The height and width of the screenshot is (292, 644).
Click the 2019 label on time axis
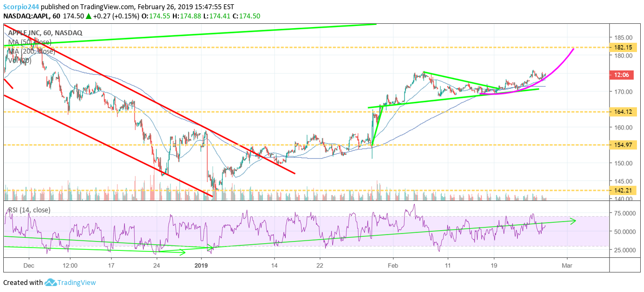click(x=201, y=265)
